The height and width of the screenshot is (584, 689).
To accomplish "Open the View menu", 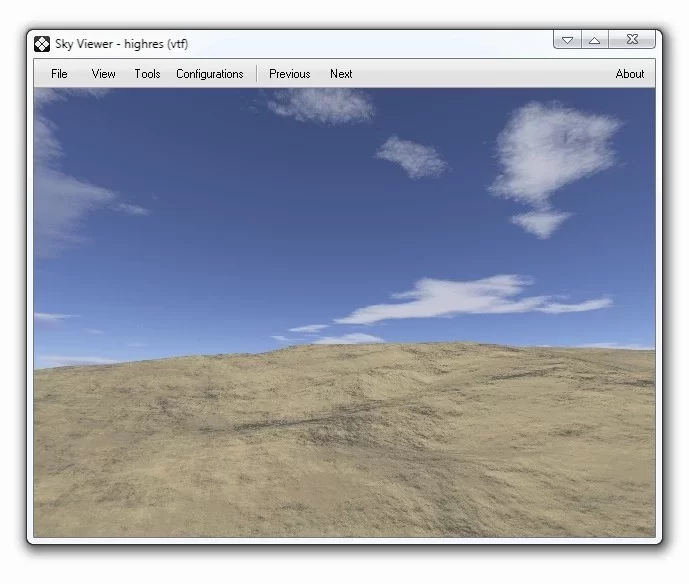I will [103, 74].
